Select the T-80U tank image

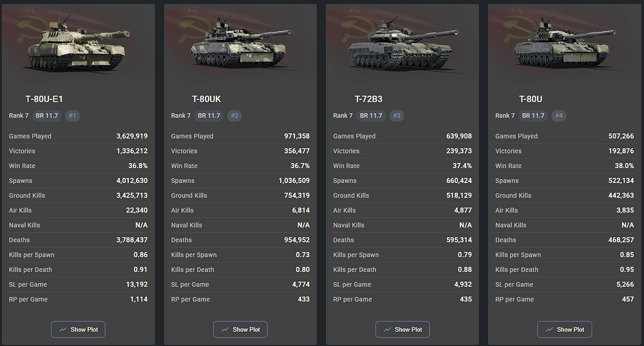point(564,44)
